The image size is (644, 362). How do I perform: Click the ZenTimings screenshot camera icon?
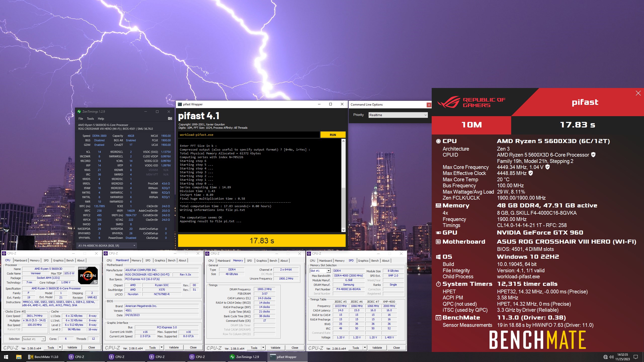[170, 118]
